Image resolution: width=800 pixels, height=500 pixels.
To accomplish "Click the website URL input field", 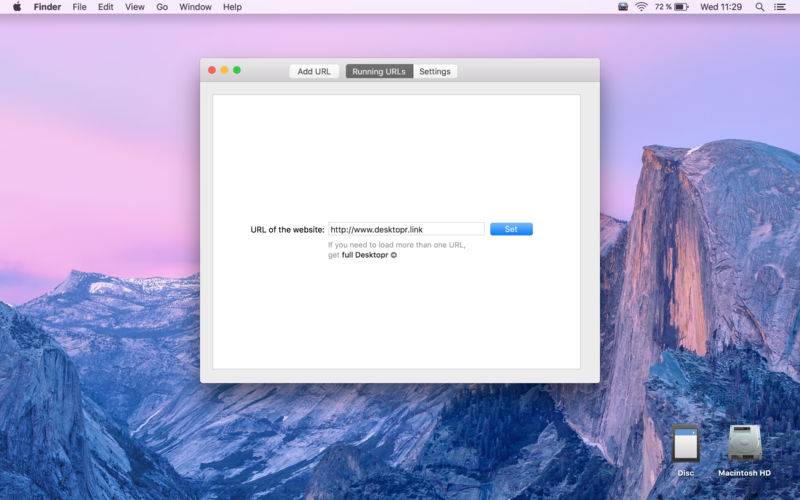I will (406, 229).
